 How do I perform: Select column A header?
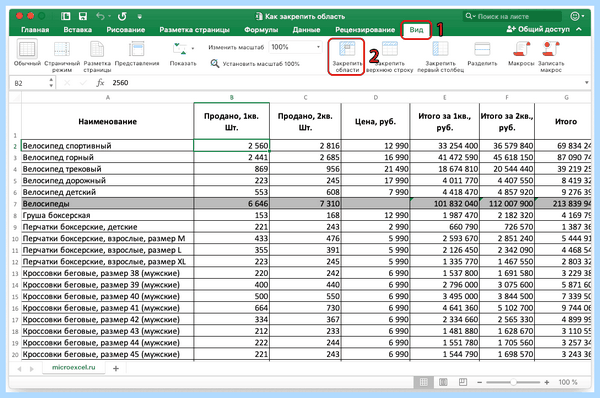[108, 98]
